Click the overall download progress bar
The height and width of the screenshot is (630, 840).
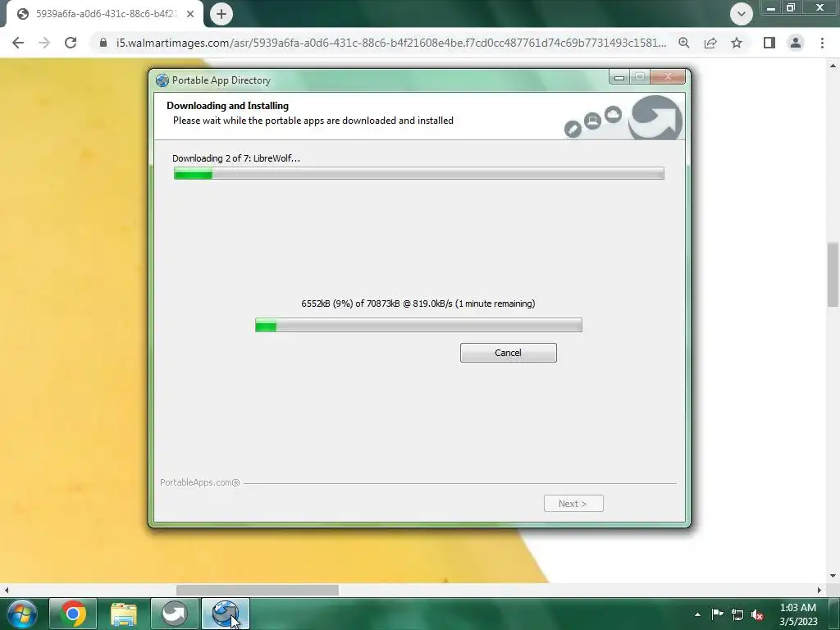tap(419, 173)
